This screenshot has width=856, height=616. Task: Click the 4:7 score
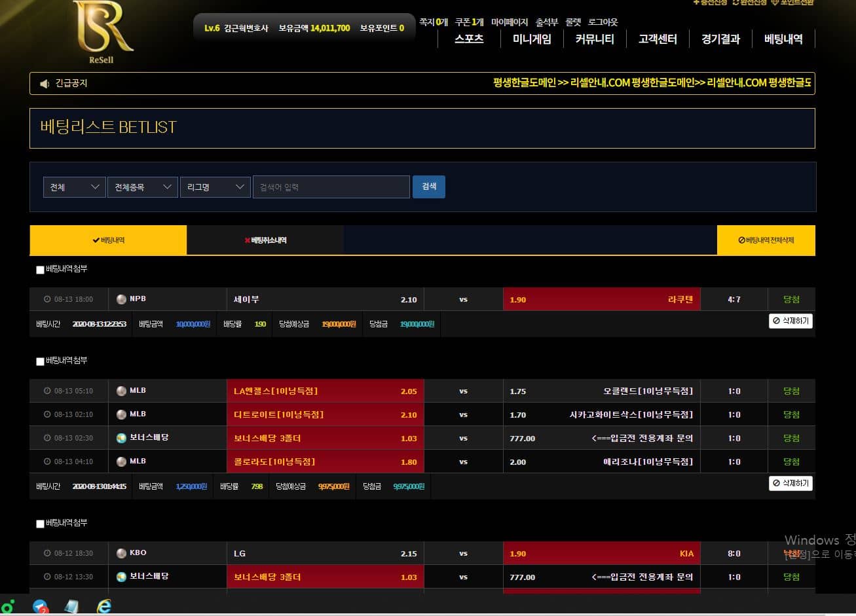coord(734,299)
